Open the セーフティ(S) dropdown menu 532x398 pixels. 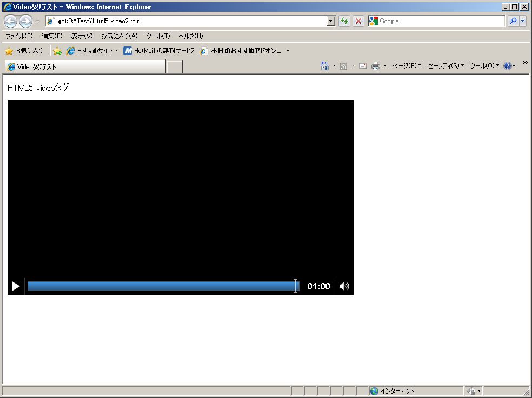click(x=445, y=66)
